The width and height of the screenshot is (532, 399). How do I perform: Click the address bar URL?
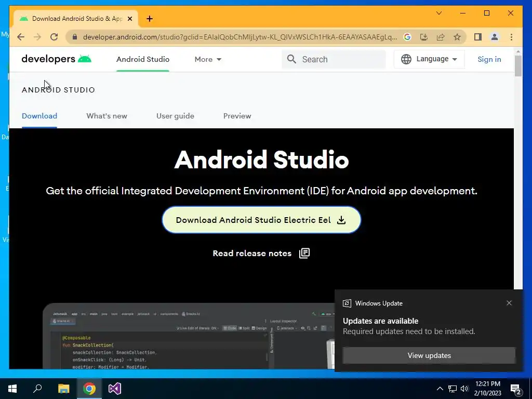[240, 37]
